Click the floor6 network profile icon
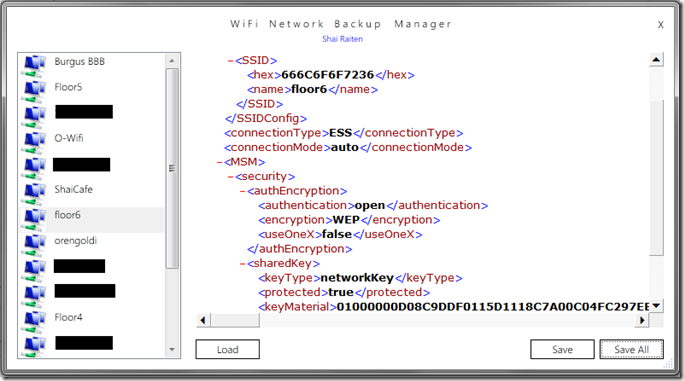This screenshot has width=684, height=381. tap(34, 219)
